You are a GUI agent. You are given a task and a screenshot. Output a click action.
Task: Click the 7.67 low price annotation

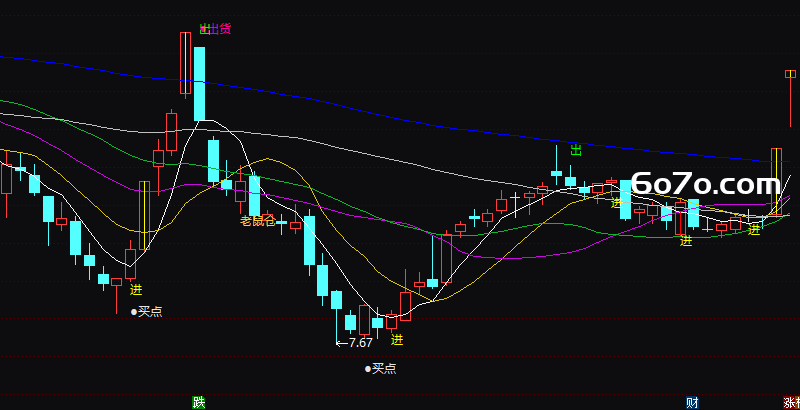(x=361, y=343)
